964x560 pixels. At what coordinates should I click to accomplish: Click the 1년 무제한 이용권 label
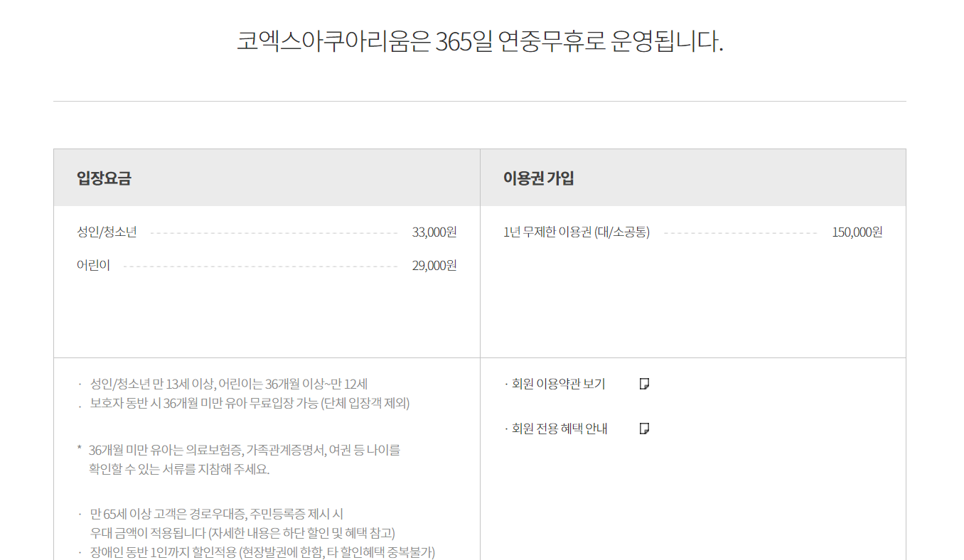pyautogui.click(x=577, y=232)
